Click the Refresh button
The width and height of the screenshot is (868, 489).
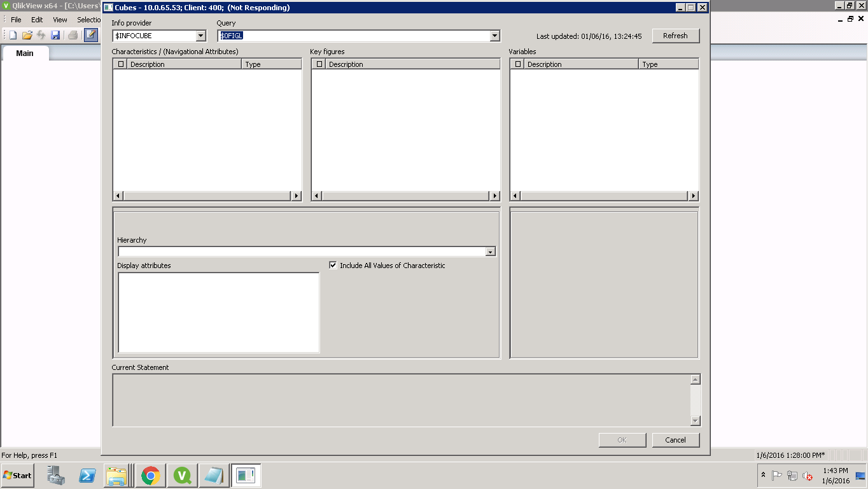click(676, 36)
